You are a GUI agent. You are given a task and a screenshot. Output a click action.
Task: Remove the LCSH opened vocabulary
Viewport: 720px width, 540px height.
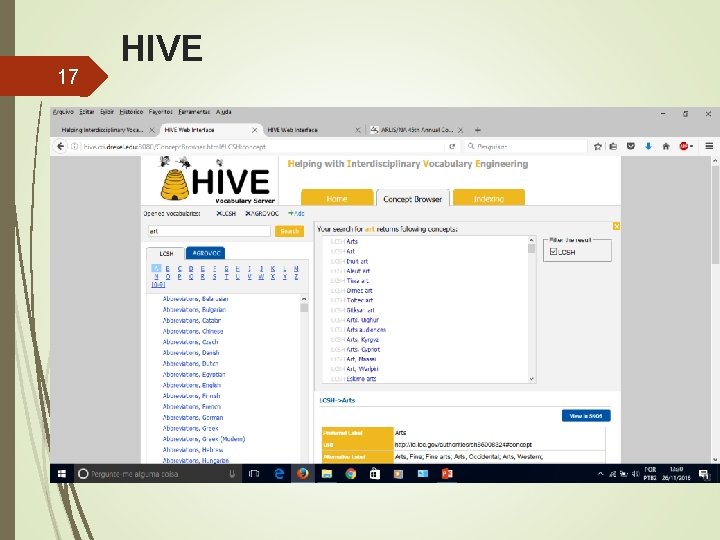tap(219, 214)
